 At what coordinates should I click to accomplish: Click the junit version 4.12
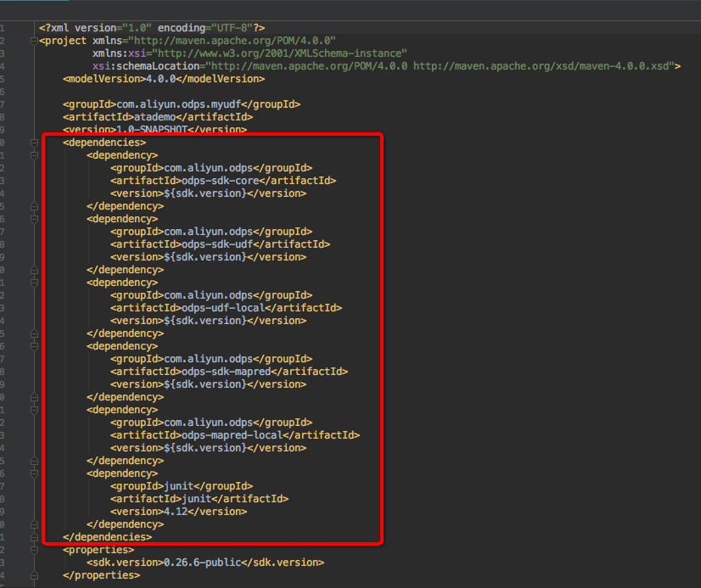click(x=173, y=511)
